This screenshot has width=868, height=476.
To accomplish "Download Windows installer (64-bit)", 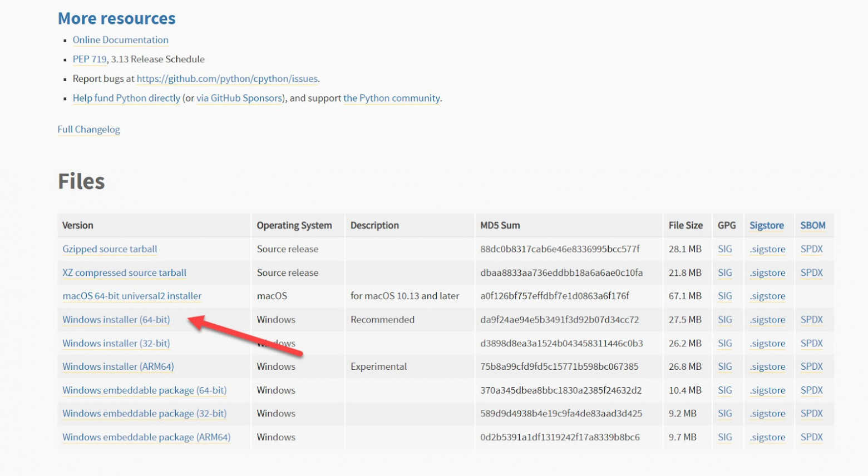I will click(116, 320).
